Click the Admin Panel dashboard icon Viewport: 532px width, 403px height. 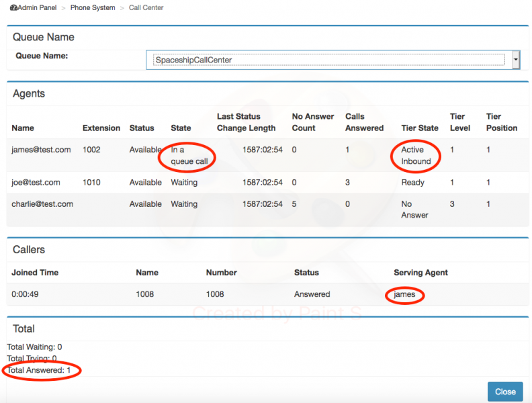pyautogui.click(x=13, y=7)
